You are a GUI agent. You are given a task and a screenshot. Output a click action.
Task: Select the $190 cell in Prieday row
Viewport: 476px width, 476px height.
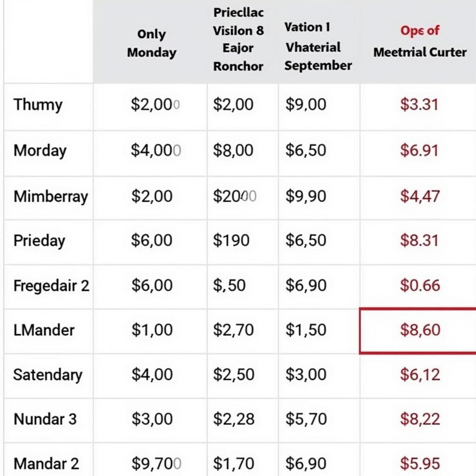point(231,240)
